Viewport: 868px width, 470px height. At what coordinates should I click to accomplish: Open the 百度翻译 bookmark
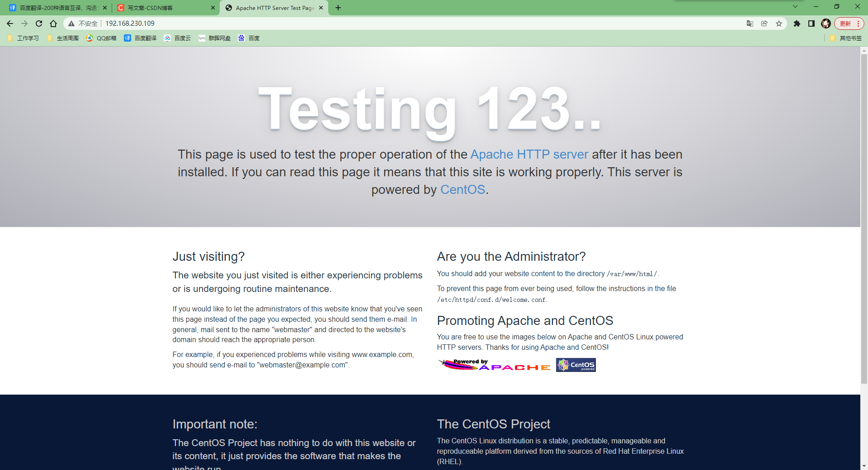[140, 38]
